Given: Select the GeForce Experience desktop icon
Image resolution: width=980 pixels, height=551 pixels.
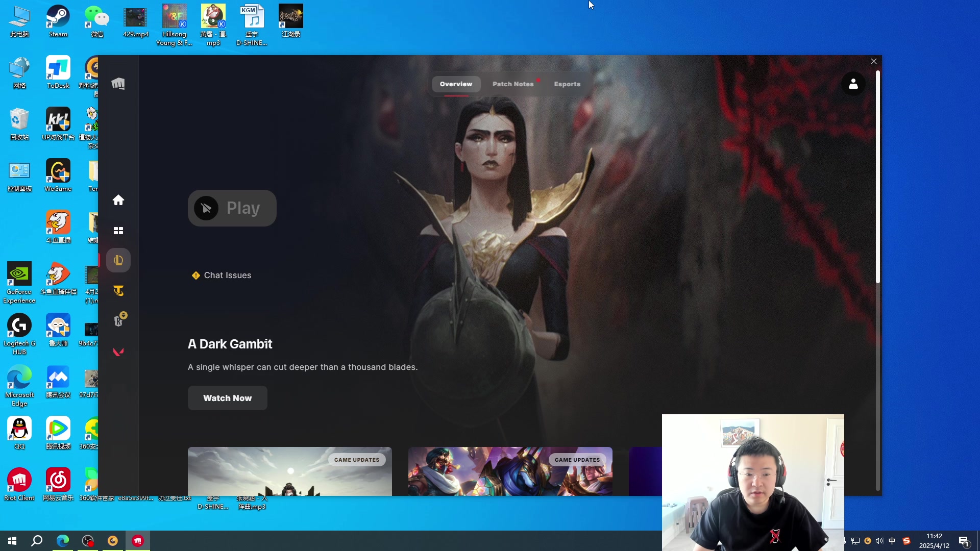Looking at the screenshot, I should tap(19, 283).
